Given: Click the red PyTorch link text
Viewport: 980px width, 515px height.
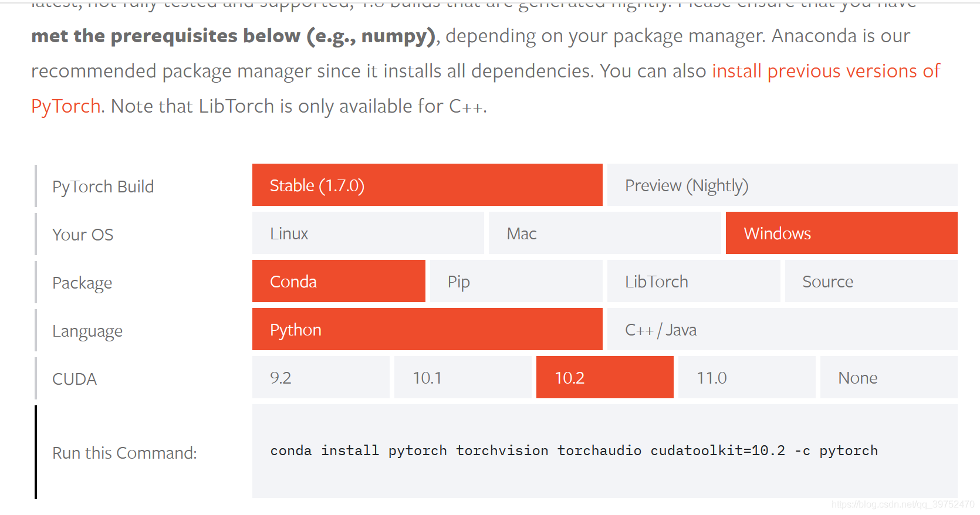Looking at the screenshot, I should coord(66,106).
